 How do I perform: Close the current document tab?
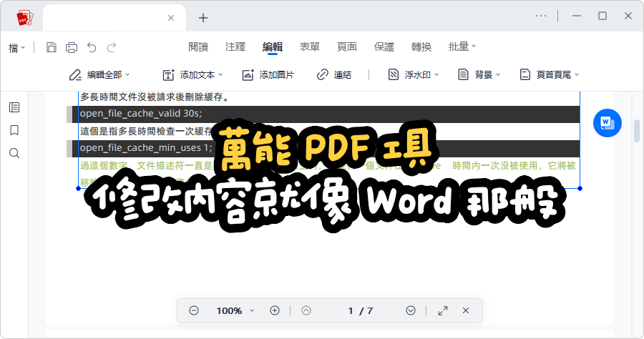(171, 18)
